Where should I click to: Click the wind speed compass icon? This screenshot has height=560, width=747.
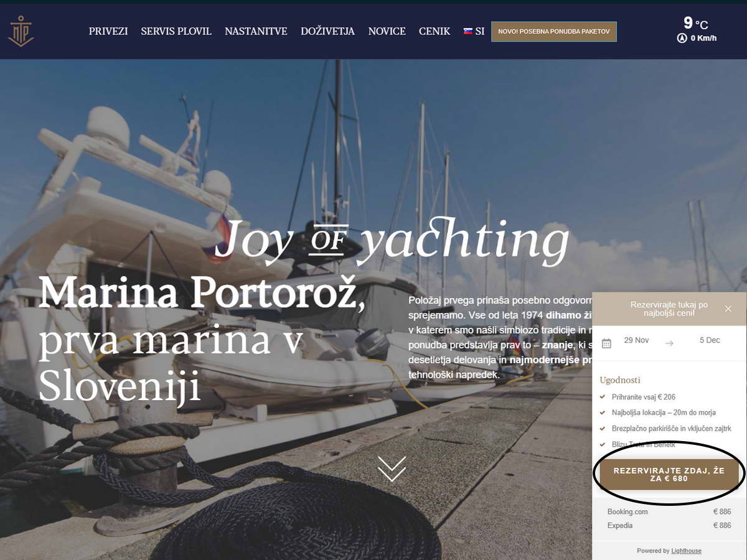pos(682,38)
